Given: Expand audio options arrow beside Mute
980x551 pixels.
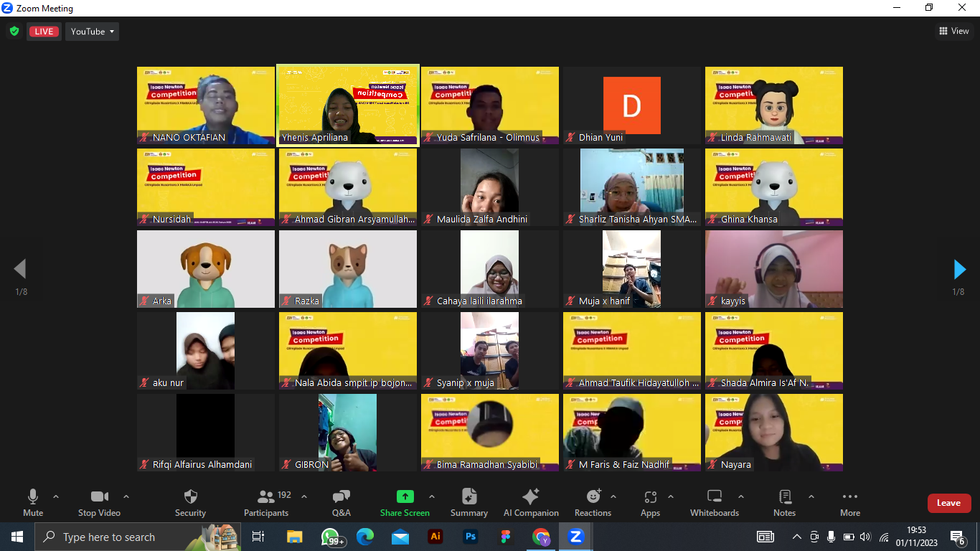Looking at the screenshot, I should tap(56, 496).
